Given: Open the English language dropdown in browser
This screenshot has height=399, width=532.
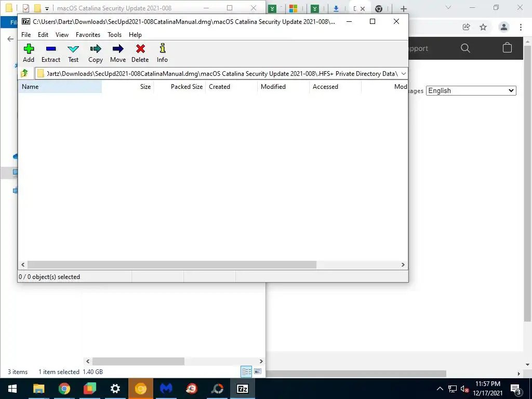Looking at the screenshot, I should pos(471,90).
